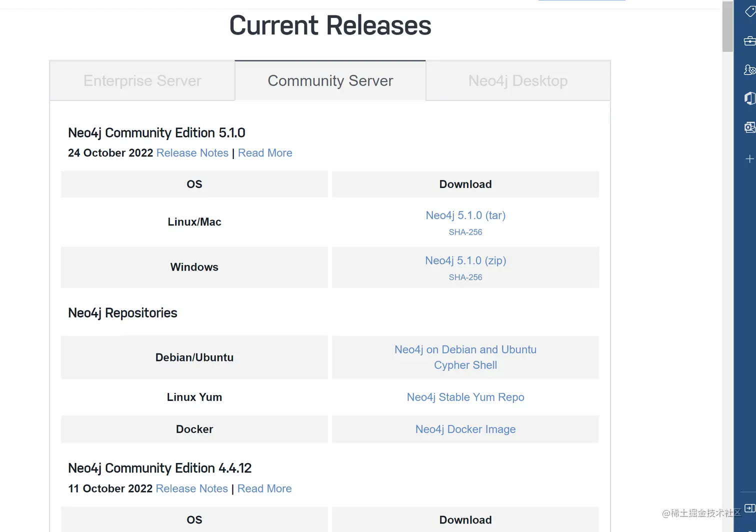Open Neo4j Stable Yum Repo link
756x532 pixels.
coord(465,397)
